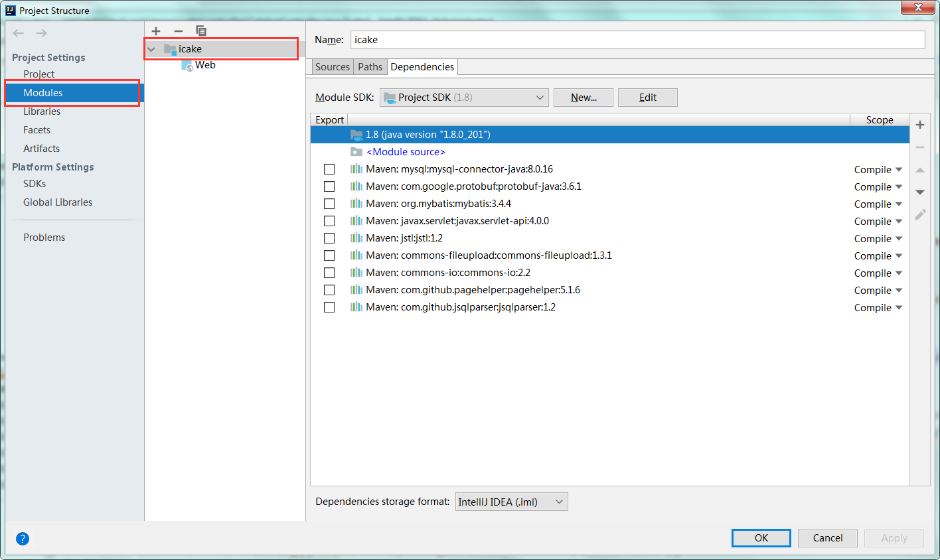Viewport: 940px width, 560px height.
Task: Click the forward navigation arrow
Action: pos(41,33)
